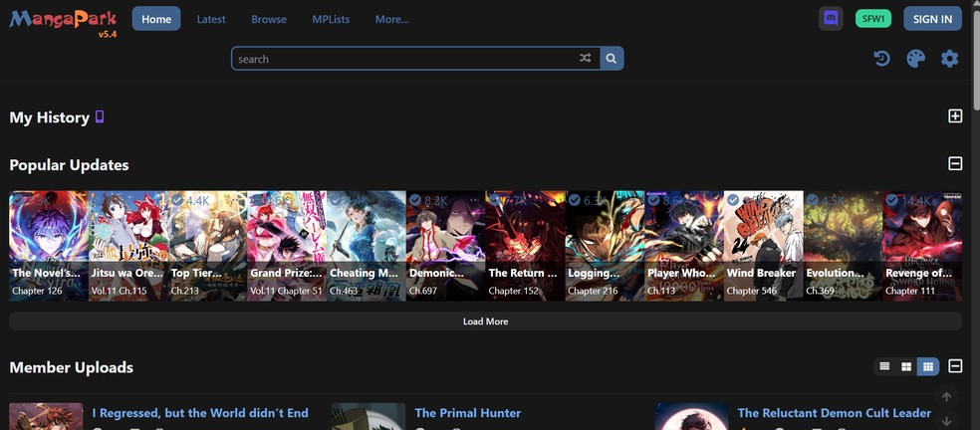Click Chapter 216 under Logging
The width and height of the screenshot is (980, 430).
[593, 291]
